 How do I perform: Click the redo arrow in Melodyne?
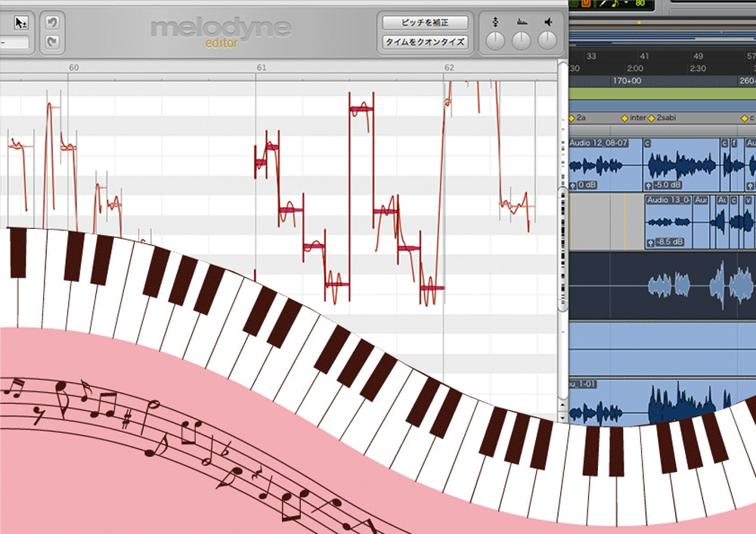click(x=52, y=42)
